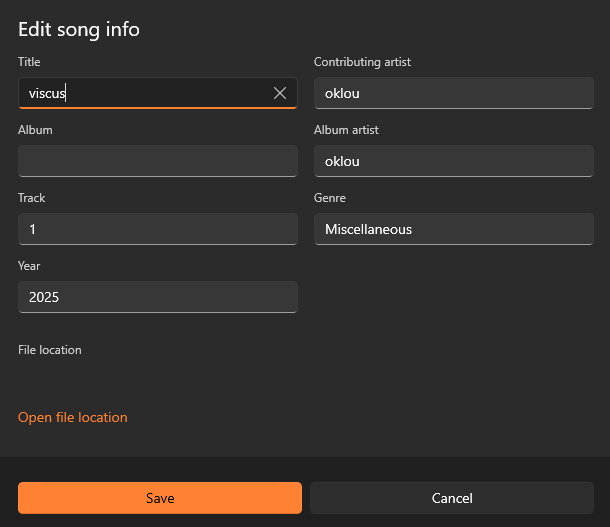Clear the Title field with the X icon
The image size is (610, 527).
(x=280, y=93)
